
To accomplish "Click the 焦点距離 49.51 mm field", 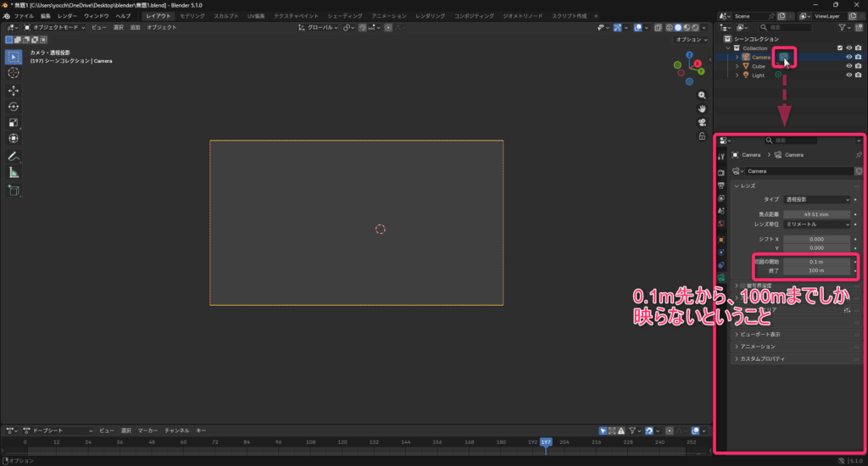I will coord(817,214).
